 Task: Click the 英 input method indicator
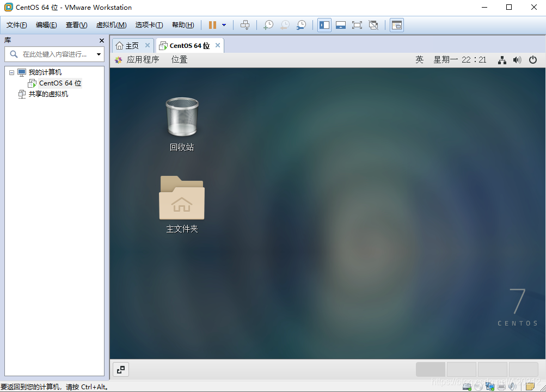point(420,60)
